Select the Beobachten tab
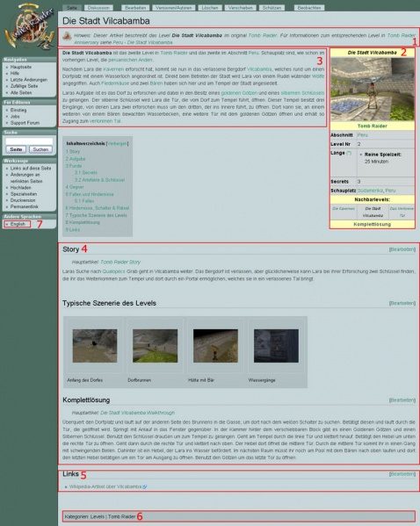The width and height of the screenshot is (420, 526). pyautogui.click(x=309, y=7)
